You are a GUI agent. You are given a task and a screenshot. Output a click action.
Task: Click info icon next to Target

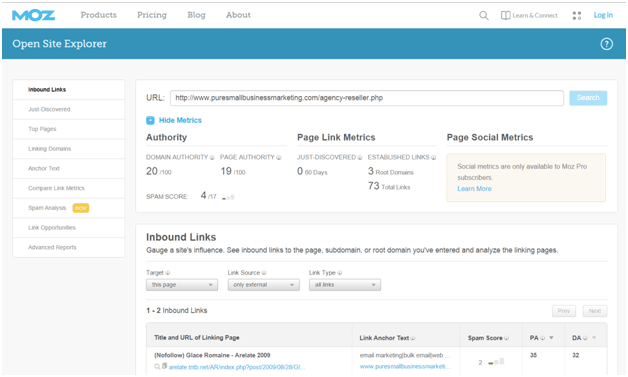(168, 273)
